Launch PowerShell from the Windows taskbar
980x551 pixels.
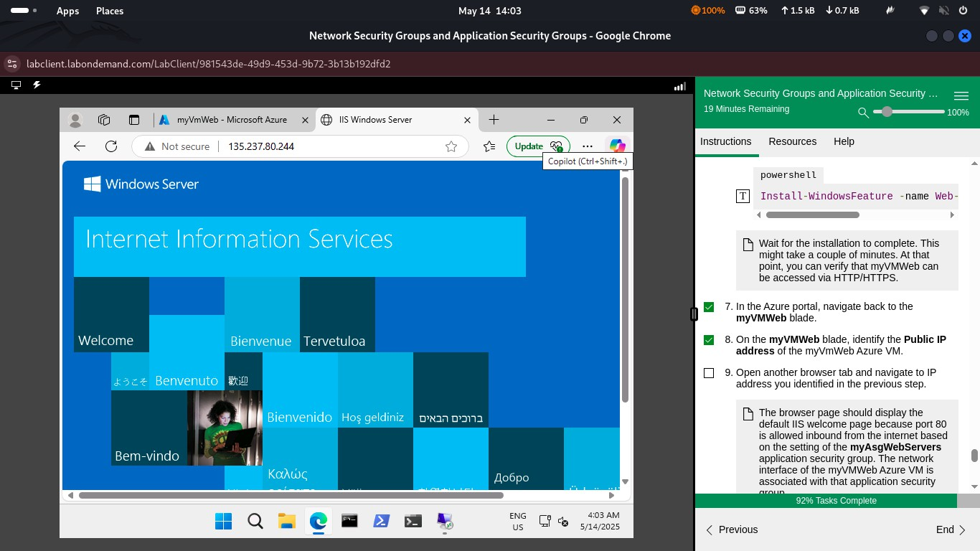point(381,522)
